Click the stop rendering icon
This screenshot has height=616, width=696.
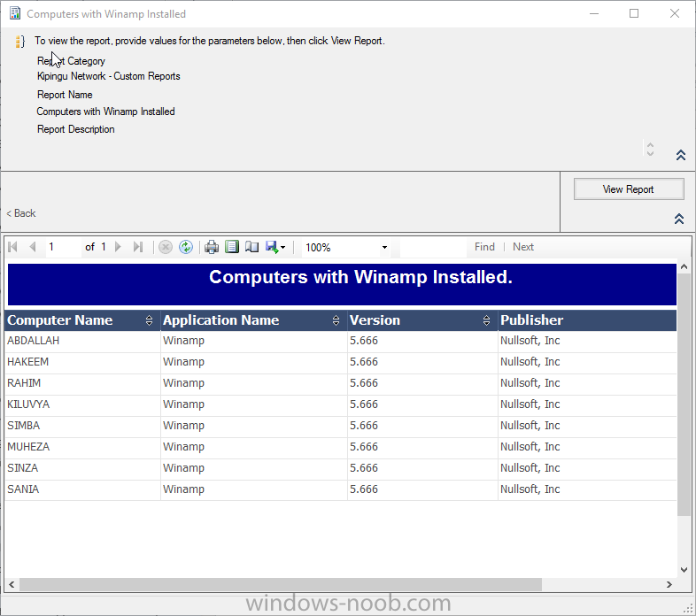coord(166,247)
